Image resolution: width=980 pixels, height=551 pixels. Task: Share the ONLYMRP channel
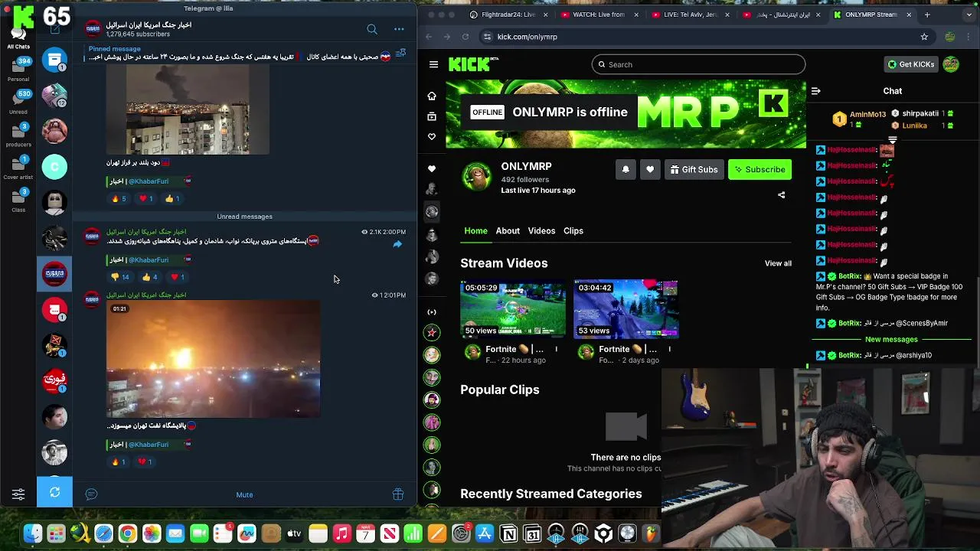click(782, 195)
